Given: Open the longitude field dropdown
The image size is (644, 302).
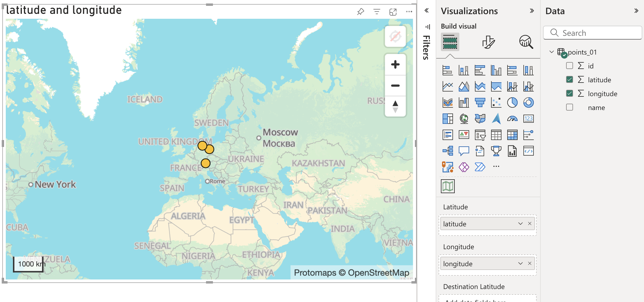Looking at the screenshot, I should (x=520, y=263).
